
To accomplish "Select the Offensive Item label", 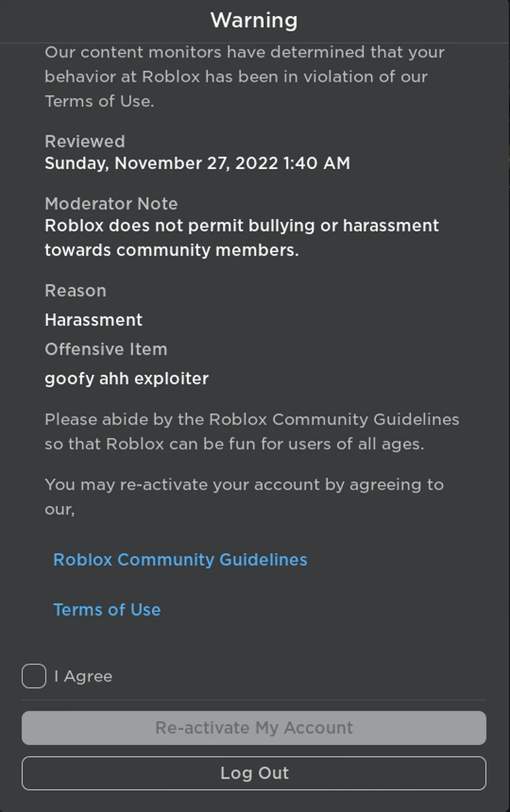I will click(106, 349).
